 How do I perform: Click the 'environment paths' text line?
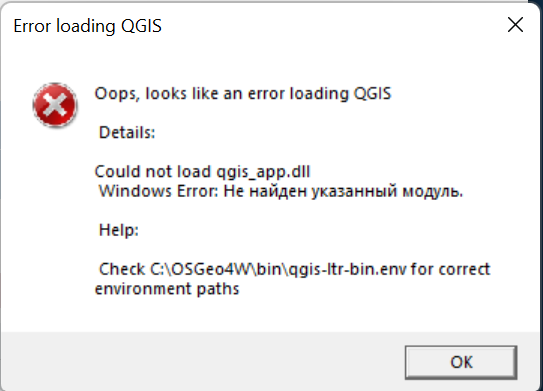pyautogui.click(x=167, y=289)
